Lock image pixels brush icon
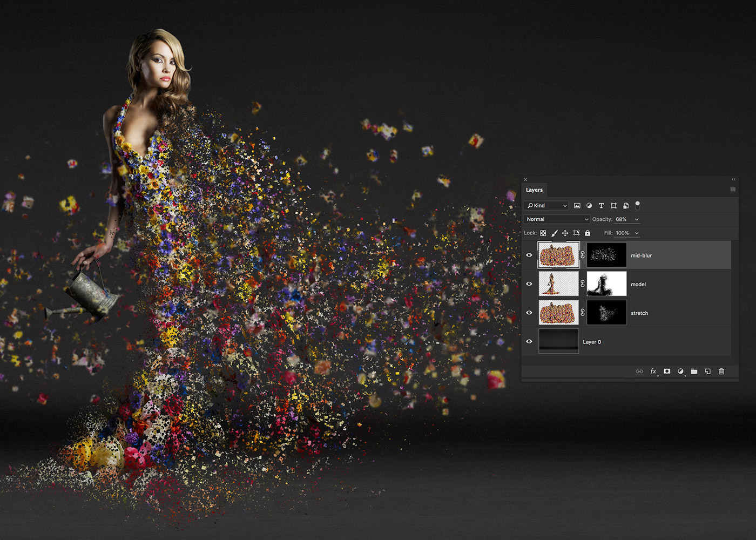This screenshot has height=540, width=756. pos(555,233)
